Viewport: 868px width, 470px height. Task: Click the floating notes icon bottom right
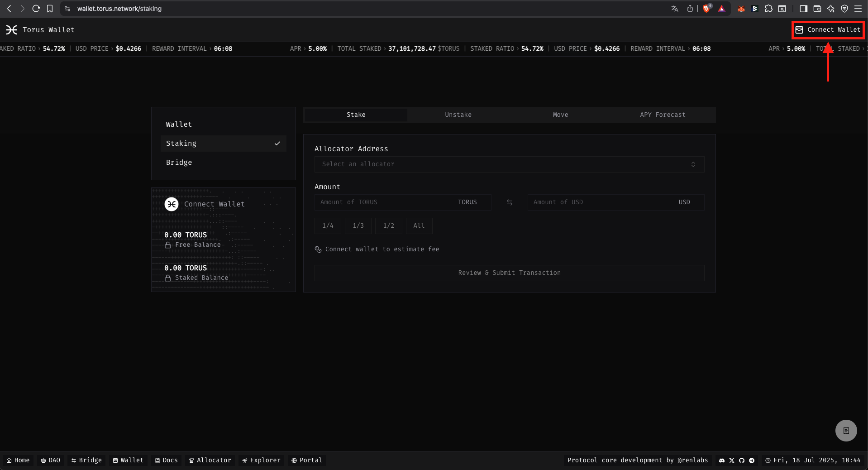[846, 430]
